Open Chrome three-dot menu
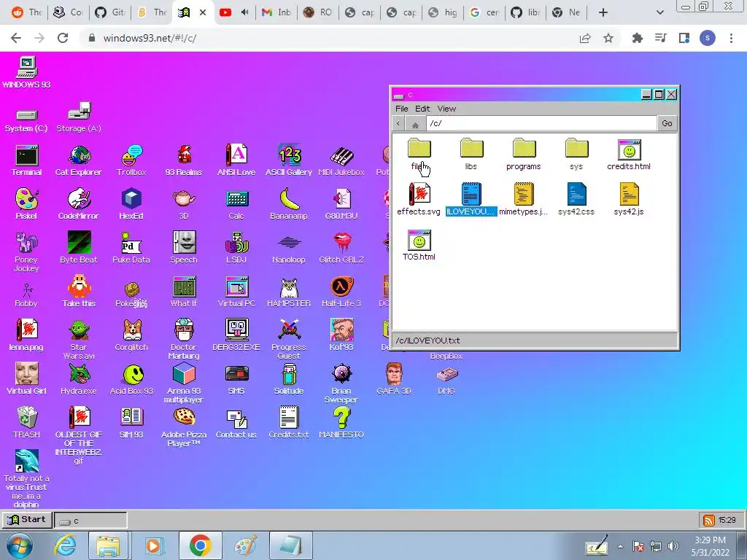Screen dimensions: 747x560 (x=731, y=38)
